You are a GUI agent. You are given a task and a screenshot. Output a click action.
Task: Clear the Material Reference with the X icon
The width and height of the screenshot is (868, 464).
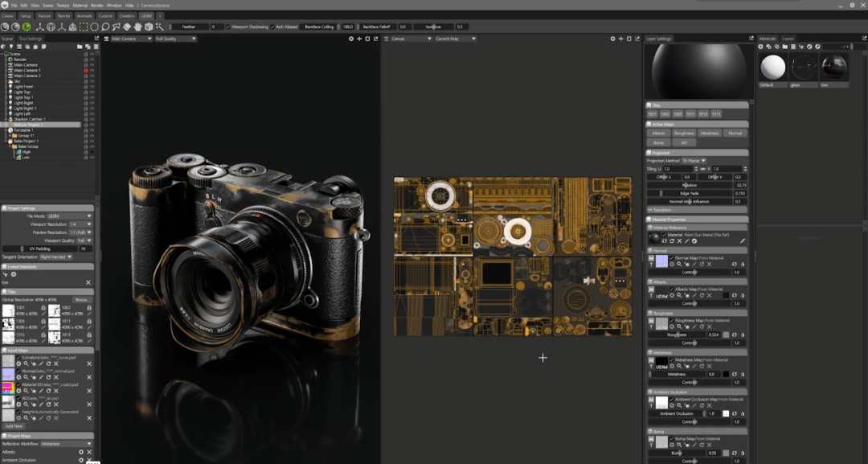[679, 241]
